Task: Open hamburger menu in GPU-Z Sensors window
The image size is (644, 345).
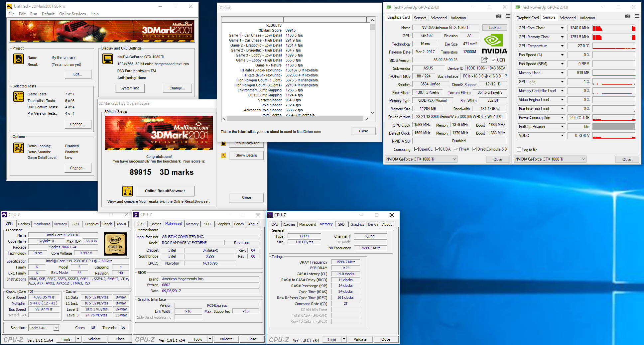Action: (x=637, y=16)
